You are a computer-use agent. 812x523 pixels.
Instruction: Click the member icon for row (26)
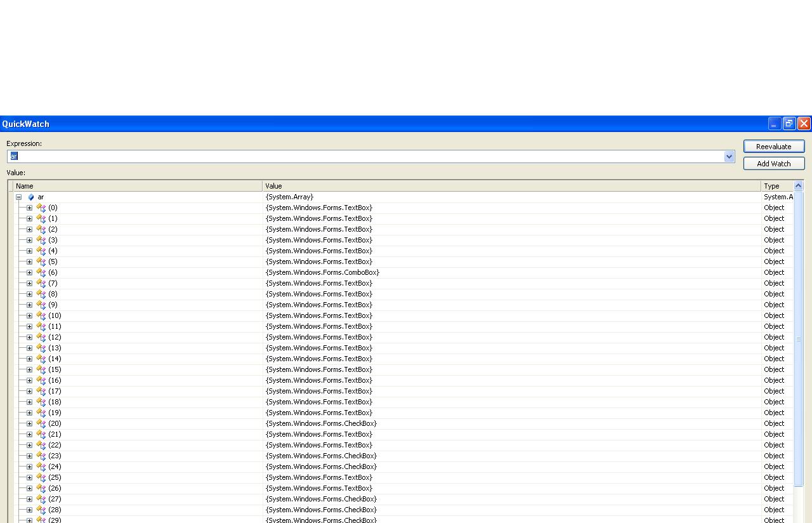point(41,489)
